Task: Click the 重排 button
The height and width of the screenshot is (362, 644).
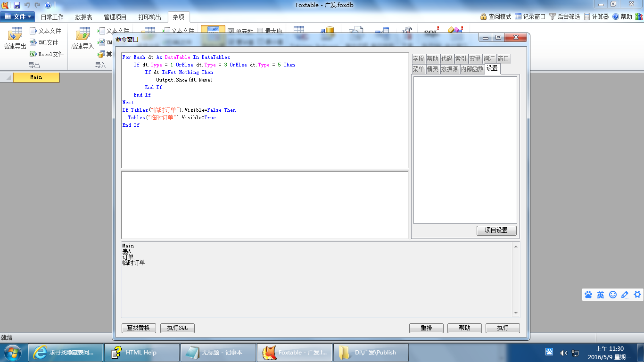Action: (x=426, y=328)
